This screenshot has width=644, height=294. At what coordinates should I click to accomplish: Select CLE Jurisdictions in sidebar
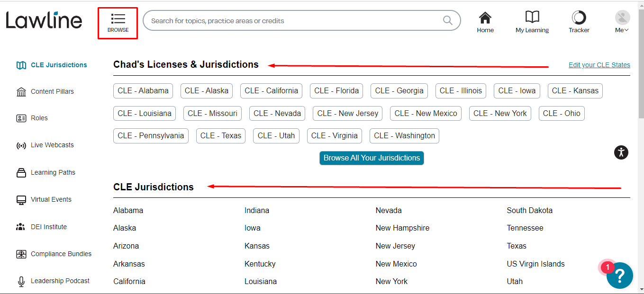click(59, 65)
